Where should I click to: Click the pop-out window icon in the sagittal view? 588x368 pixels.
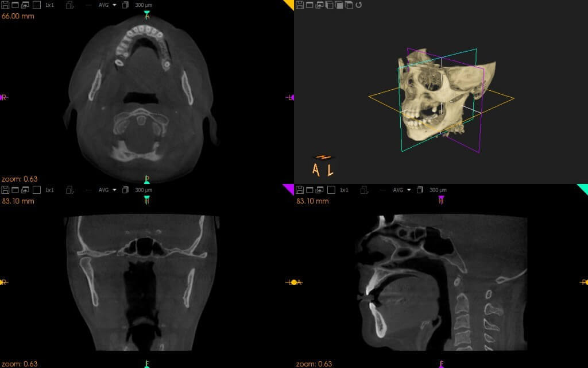[x=319, y=190]
